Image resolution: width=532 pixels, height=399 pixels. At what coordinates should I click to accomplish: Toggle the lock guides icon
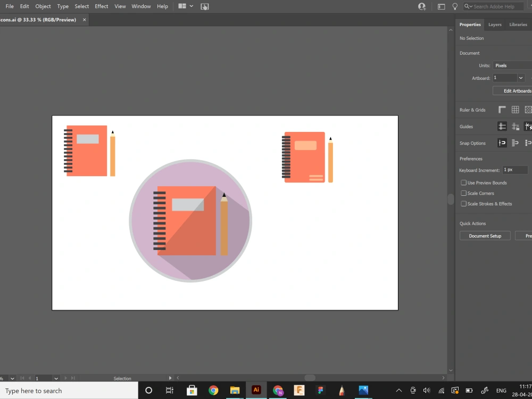click(x=516, y=127)
